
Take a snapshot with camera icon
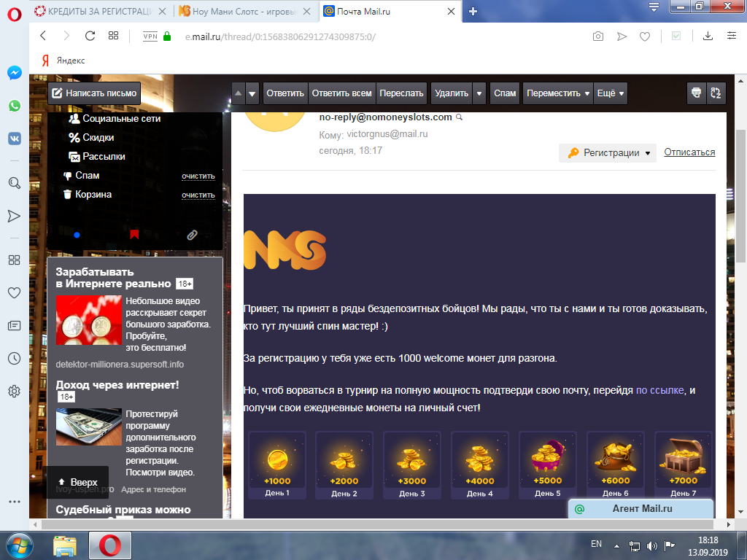tap(598, 36)
